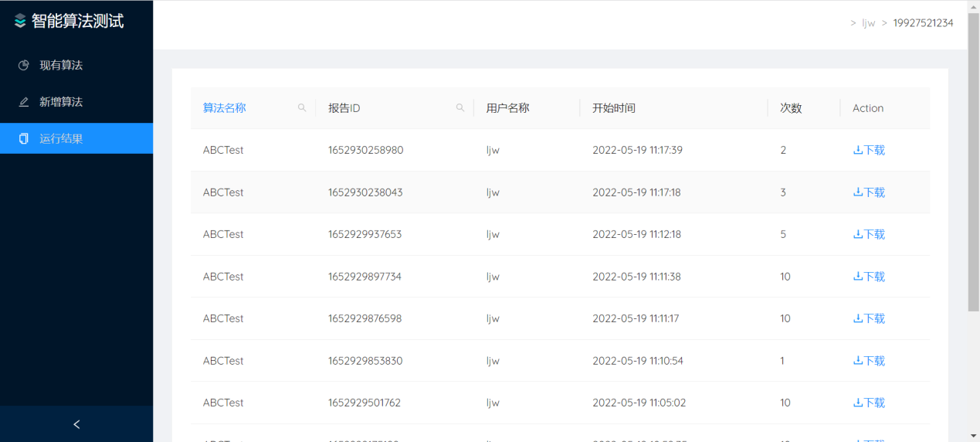Download report 1652929501762
The width and height of the screenshot is (980, 442).
[869, 403]
